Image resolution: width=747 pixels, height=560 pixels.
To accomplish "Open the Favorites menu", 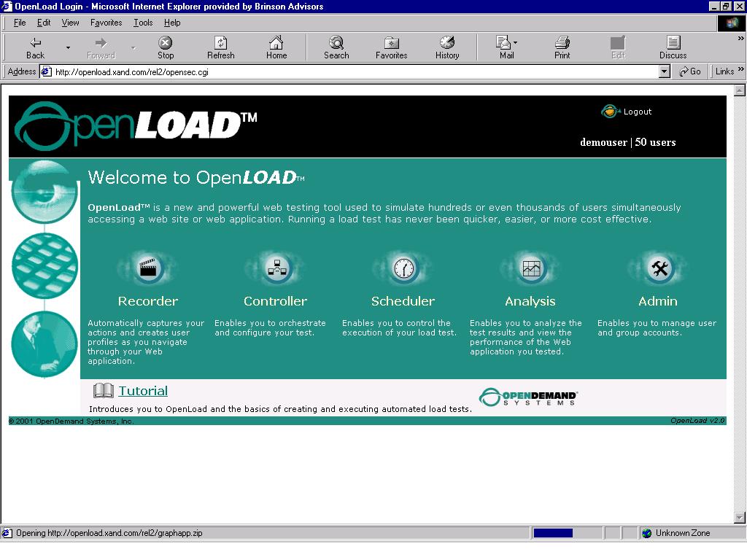I will click(107, 23).
